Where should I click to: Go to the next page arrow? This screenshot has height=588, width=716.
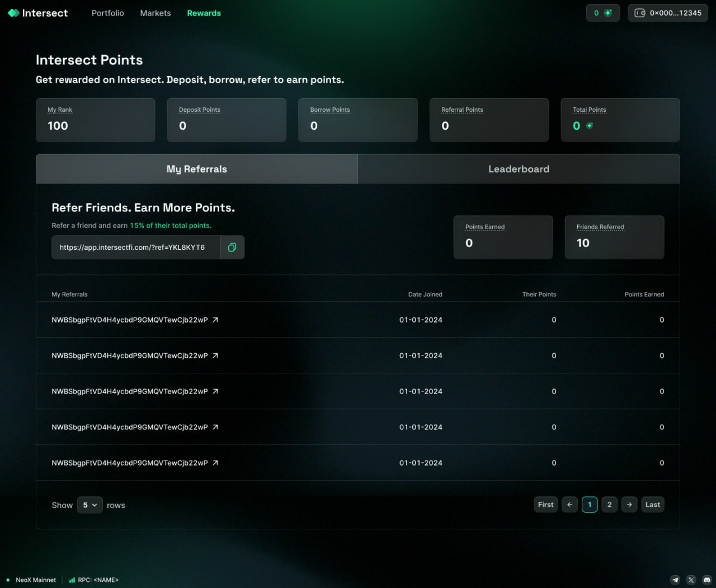(x=629, y=505)
